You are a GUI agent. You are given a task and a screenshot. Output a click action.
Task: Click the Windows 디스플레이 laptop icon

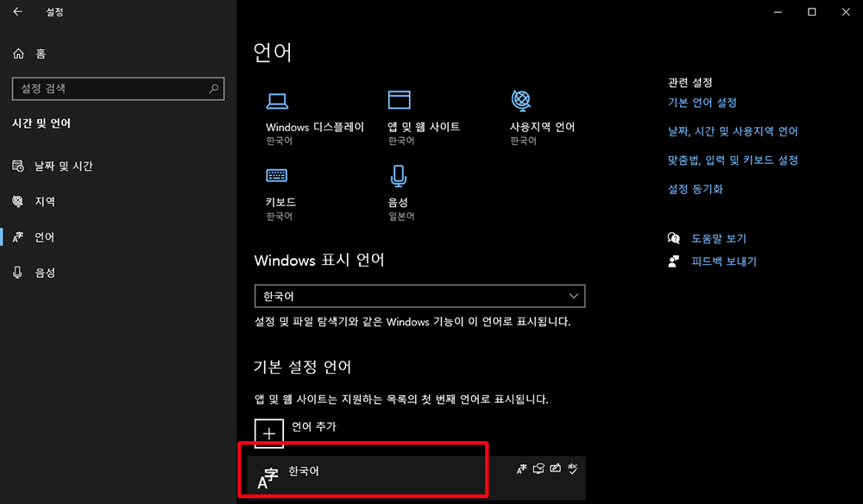pyautogui.click(x=277, y=101)
